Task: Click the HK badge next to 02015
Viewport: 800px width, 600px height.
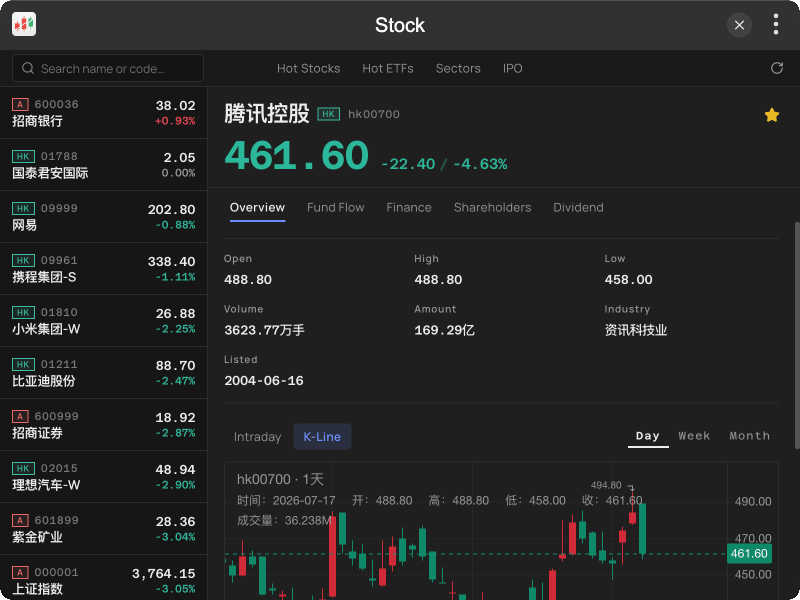Action: pos(23,469)
